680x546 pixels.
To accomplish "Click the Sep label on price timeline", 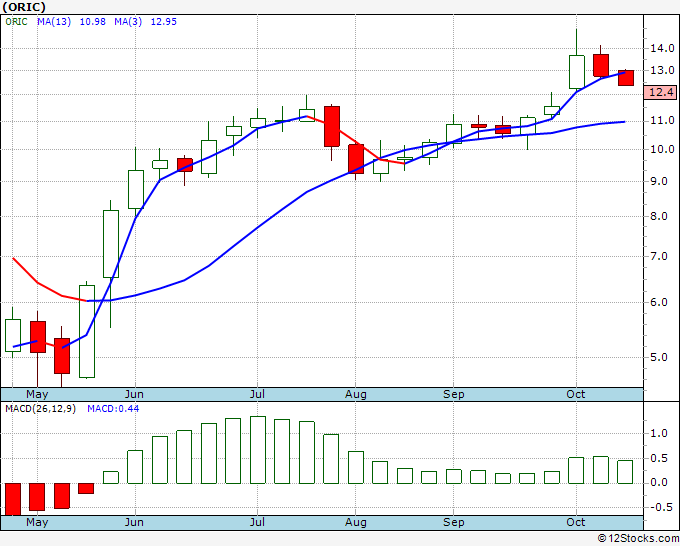I will (454, 394).
